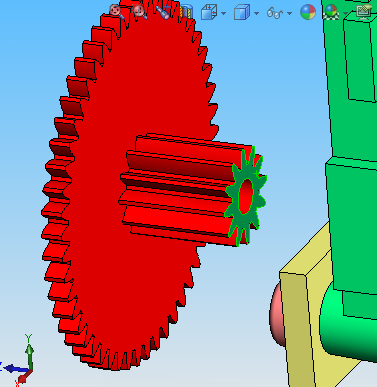Click the Apply Scene icon
Viewport: 377px width, 387px height.
[331, 12]
